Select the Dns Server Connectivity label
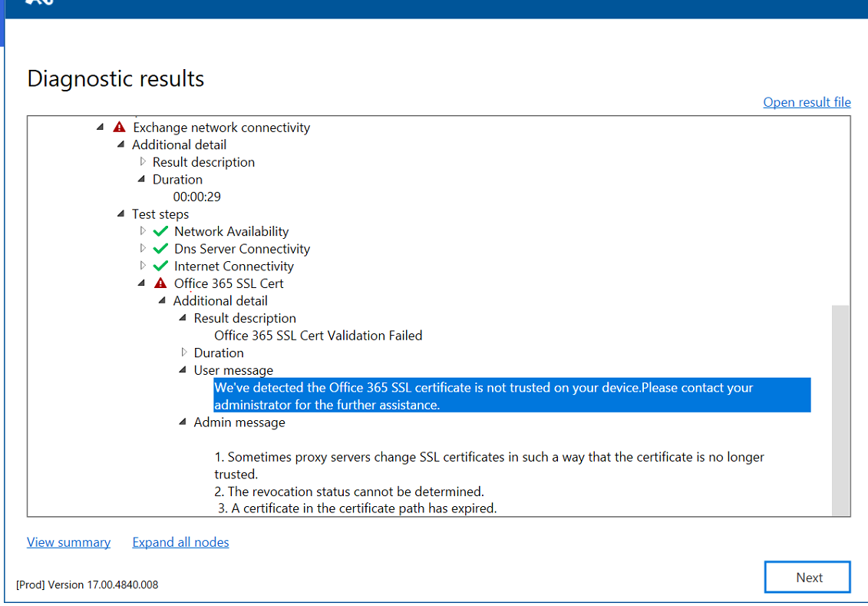 (x=242, y=249)
